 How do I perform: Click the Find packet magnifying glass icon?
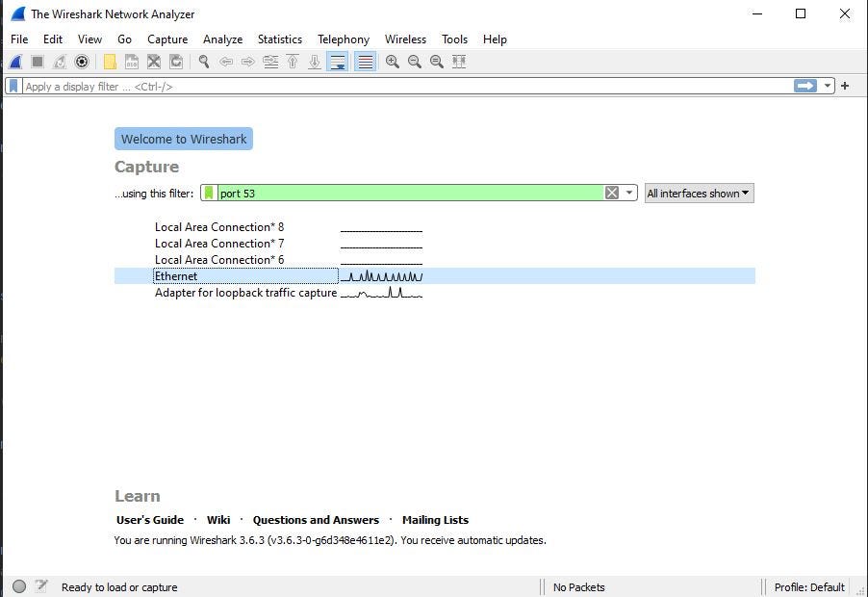tap(203, 62)
